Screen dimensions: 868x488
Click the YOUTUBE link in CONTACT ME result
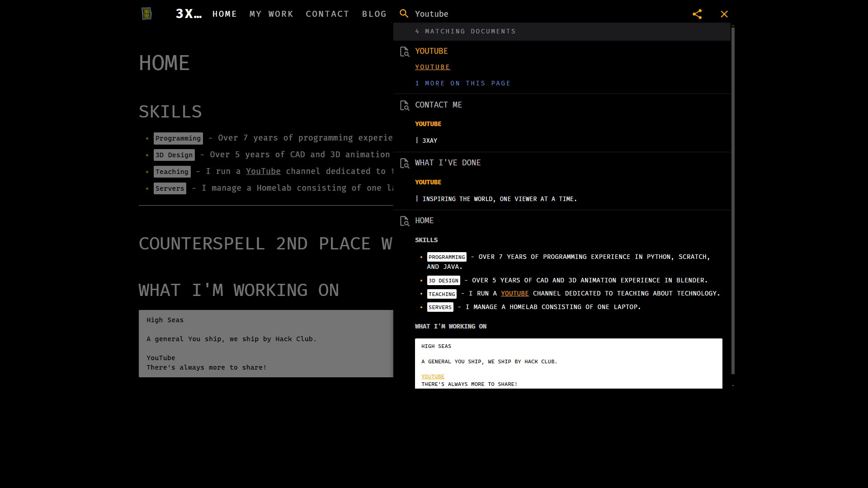[x=429, y=124]
